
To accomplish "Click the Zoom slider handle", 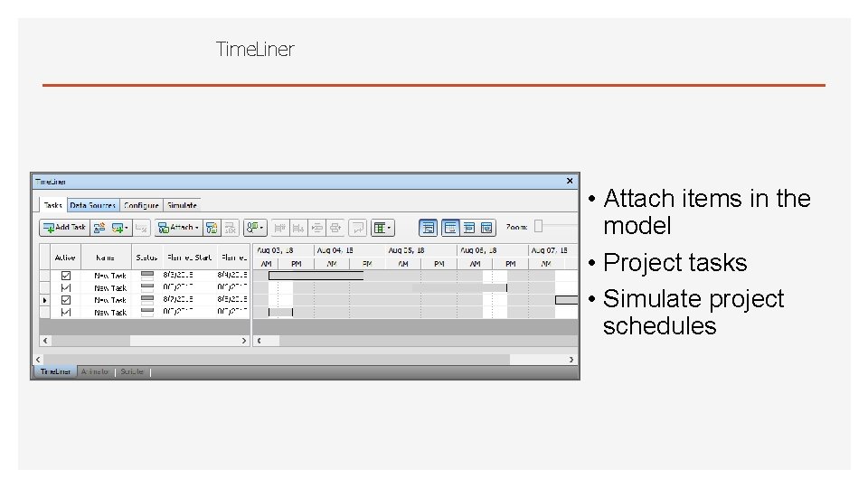I will (538, 226).
